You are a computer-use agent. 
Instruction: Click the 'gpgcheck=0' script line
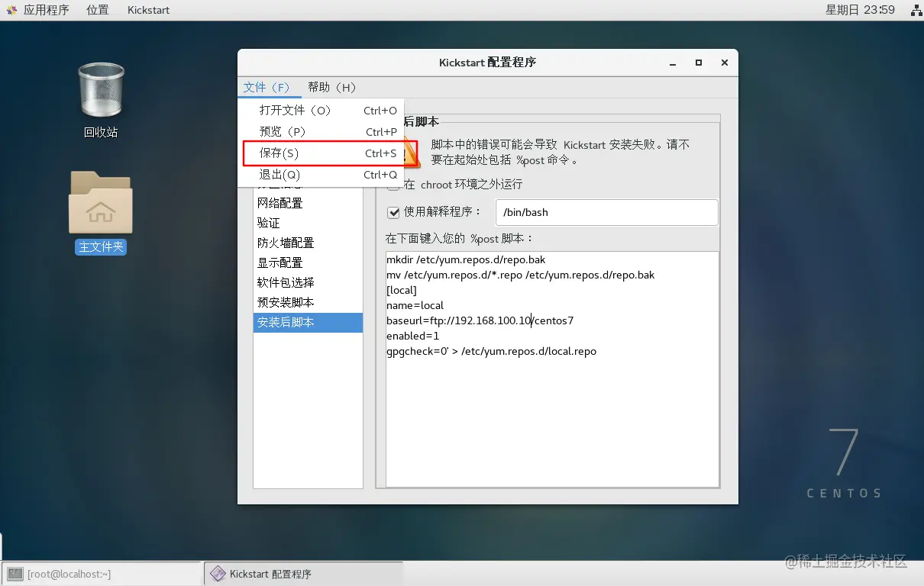pyautogui.click(x=491, y=351)
